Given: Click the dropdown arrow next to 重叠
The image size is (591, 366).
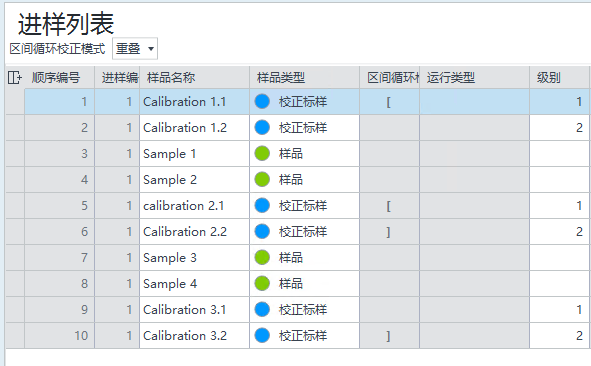Looking at the screenshot, I should click(151, 49).
